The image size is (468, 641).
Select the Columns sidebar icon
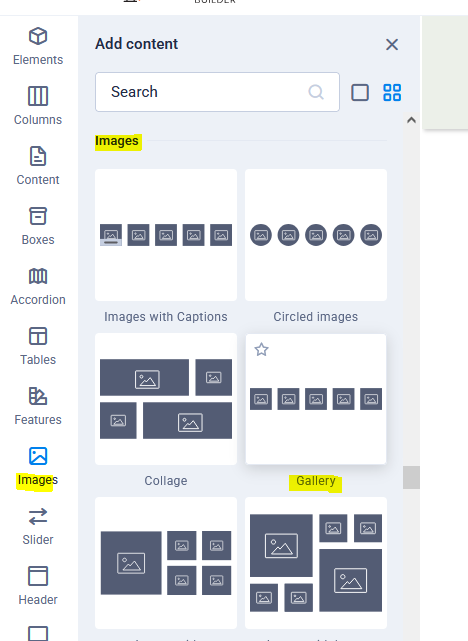[x=38, y=106]
